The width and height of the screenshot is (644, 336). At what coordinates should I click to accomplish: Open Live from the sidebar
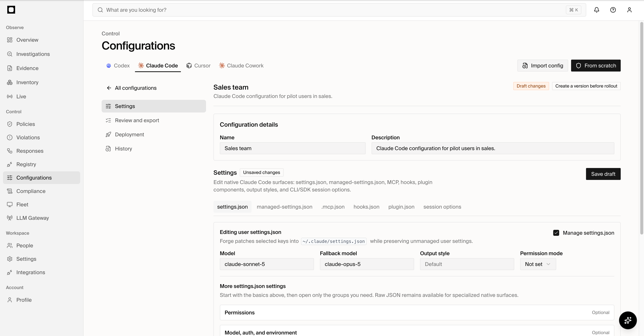pyautogui.click(x=42, y=96)
